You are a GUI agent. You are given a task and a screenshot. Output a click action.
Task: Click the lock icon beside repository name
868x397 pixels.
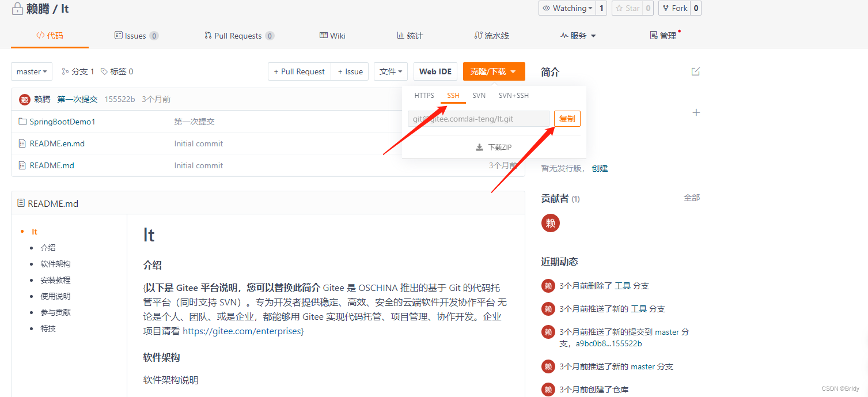coord(17,9)
